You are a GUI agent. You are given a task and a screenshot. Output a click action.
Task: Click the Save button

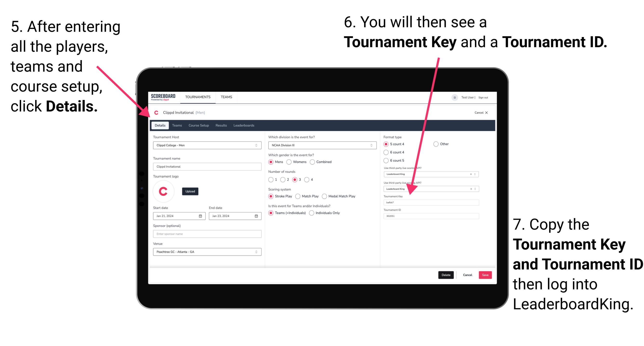tap(486, 275)
